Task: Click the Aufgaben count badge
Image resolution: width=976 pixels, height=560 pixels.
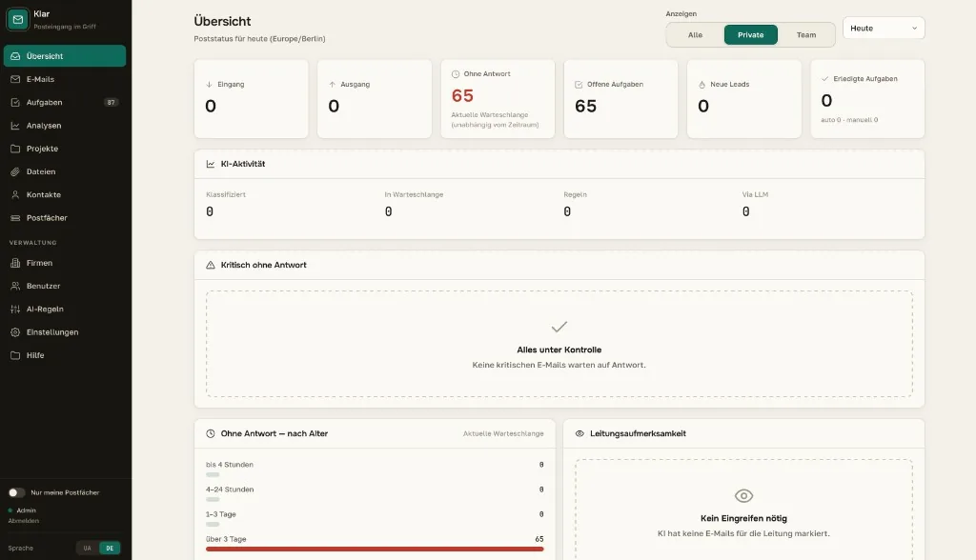Action: (x=111, y=102)
